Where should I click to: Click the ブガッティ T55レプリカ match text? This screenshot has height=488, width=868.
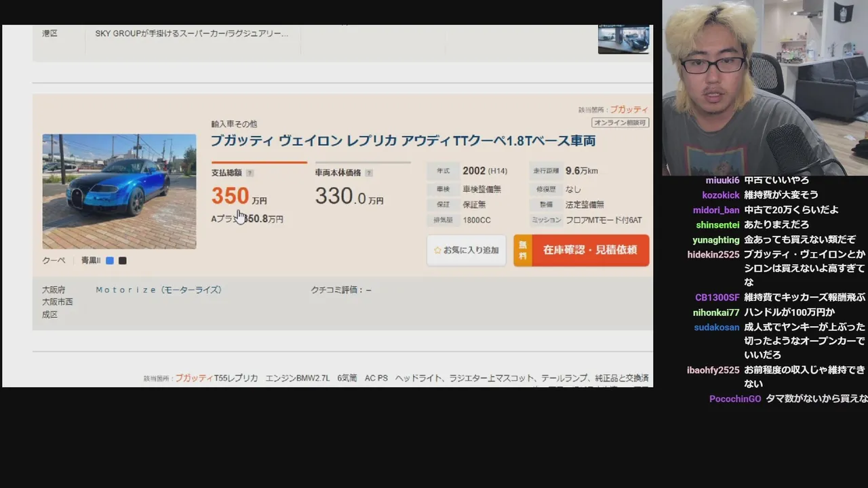point(216,378)
